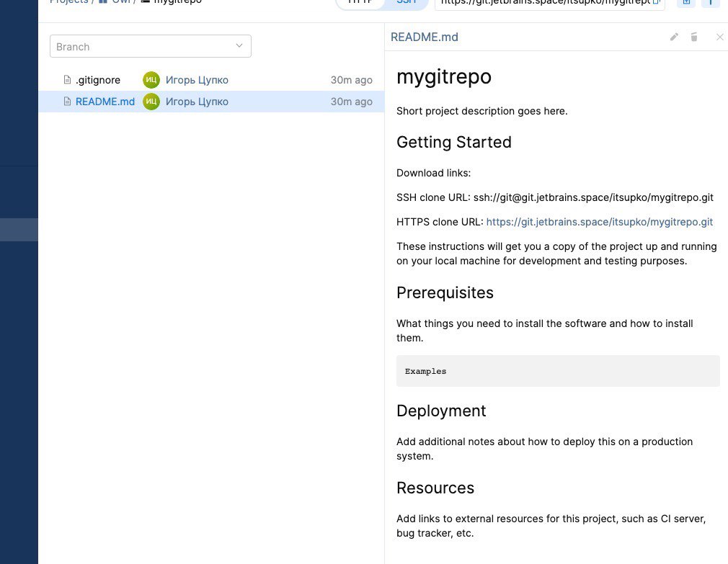Click the .gitignore file icon
728x564 pixels.
[67, 80]
